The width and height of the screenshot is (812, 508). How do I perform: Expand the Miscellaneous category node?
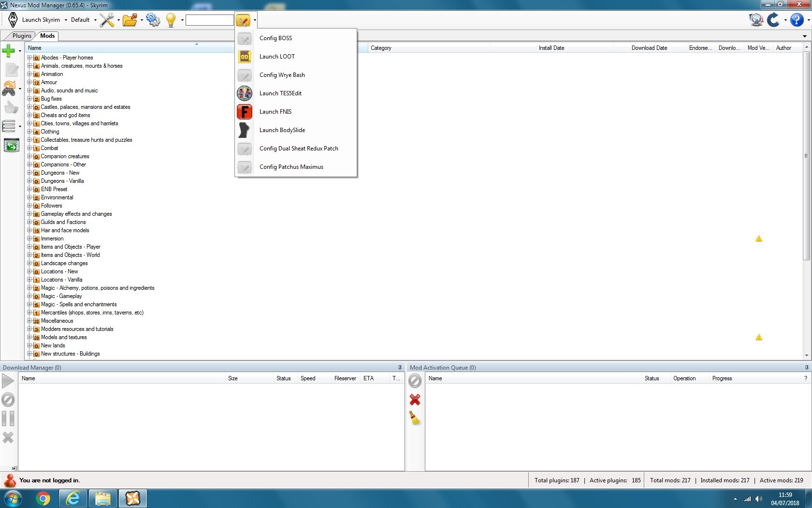(29, 321)
